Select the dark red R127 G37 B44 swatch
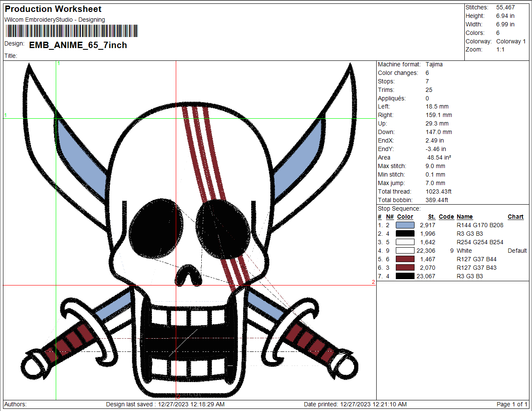This screenshot has width=532, height=411. (405, 259)
